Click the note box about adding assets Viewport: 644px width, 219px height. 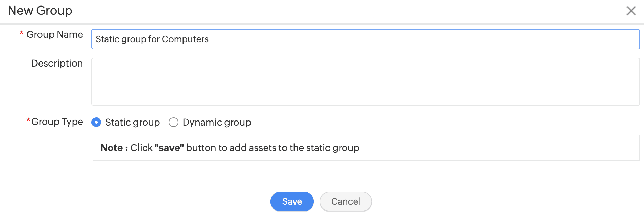click(481, 148)
